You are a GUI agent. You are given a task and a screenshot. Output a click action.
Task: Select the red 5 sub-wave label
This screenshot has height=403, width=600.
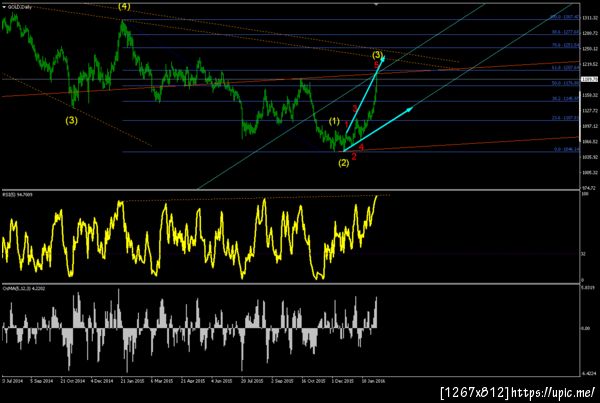coord(376,64)
